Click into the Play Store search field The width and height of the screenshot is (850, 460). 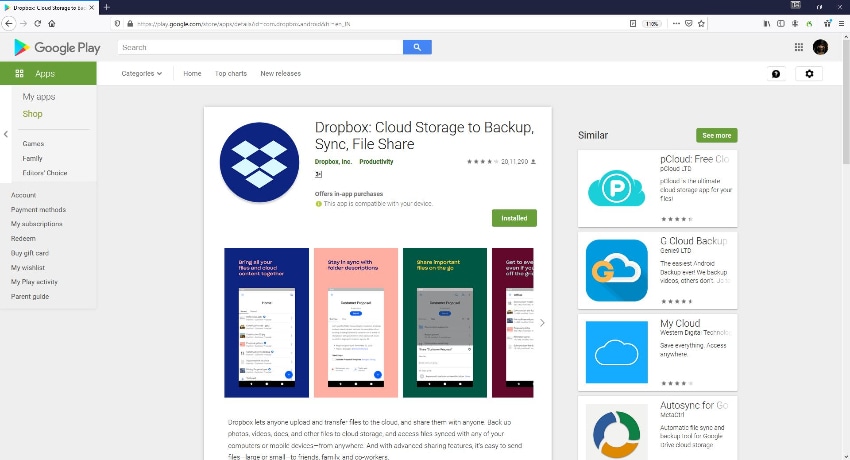(260, 47)
